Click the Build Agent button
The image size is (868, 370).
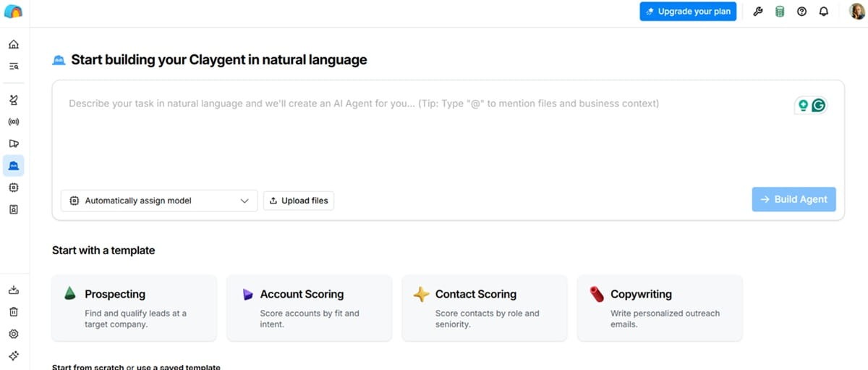[794, 200]
